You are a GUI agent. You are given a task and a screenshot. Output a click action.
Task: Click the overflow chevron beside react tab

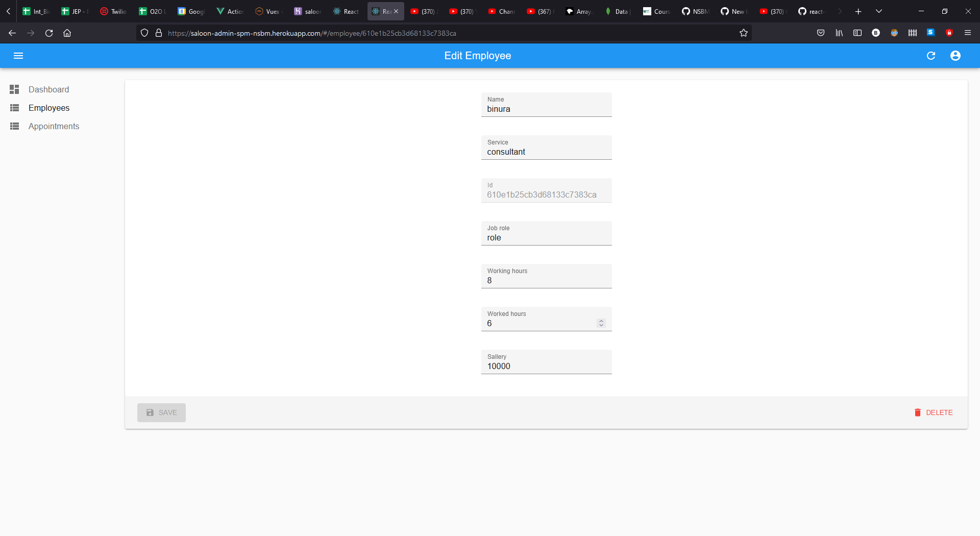pos(840,11)
